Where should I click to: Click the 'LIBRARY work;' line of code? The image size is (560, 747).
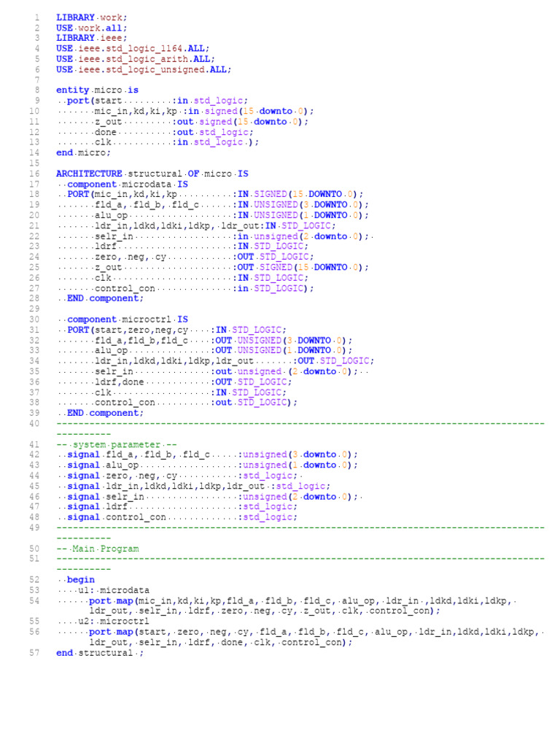click(x=91, y=18)
